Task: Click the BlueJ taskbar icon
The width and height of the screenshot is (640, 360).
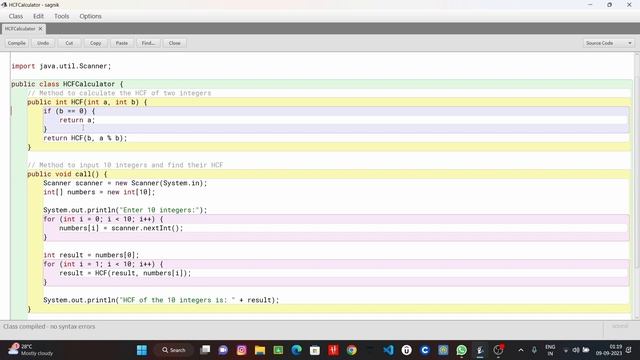Action: click(x=480, y=350)
